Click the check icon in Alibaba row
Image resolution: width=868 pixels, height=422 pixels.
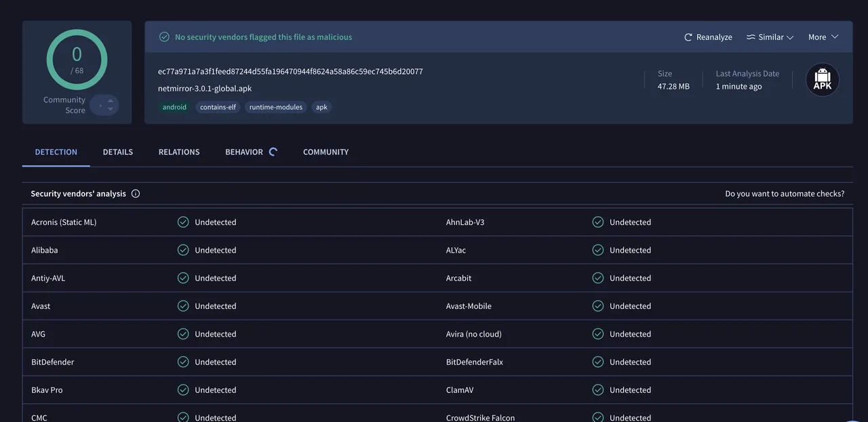(x=183, y=250)
